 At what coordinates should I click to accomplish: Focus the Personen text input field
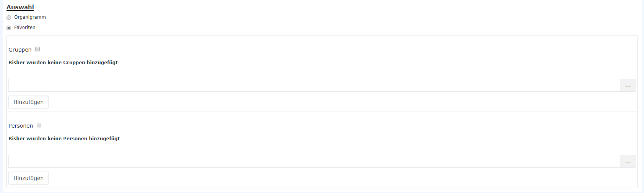pos(314,161)
